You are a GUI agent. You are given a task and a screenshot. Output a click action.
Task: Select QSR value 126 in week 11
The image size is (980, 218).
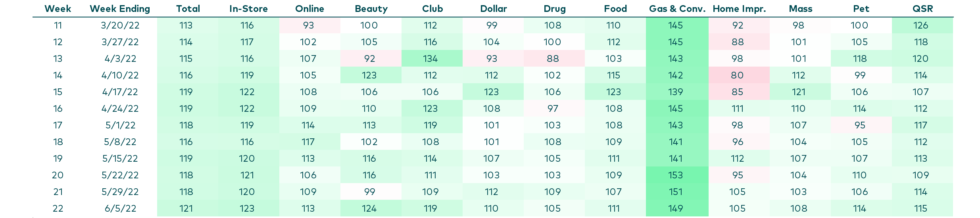[920, 25]
